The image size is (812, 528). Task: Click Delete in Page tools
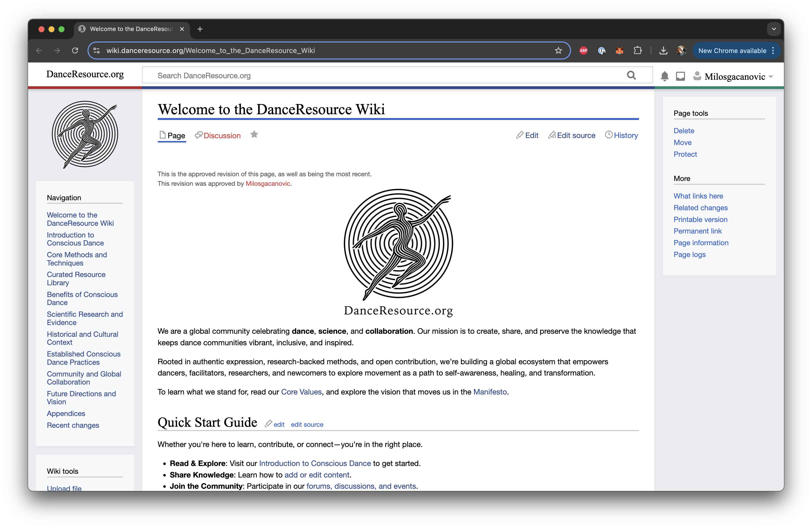(684, 131)
